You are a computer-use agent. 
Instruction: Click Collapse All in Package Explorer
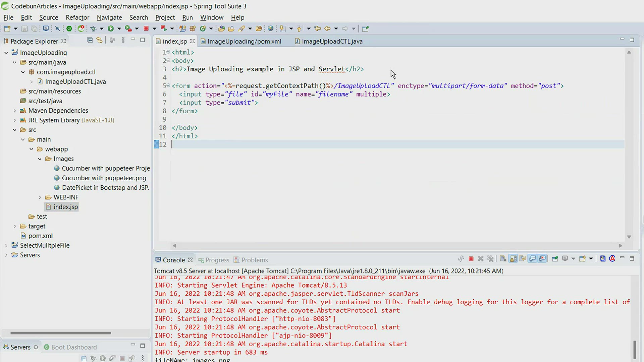click(x=90, y=40)
